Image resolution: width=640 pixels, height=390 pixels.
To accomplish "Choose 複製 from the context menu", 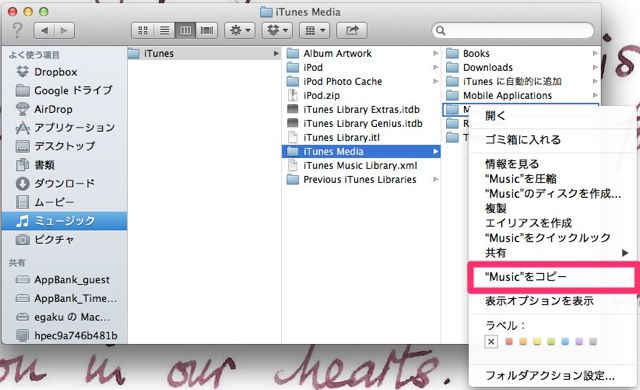I will click(x=553, y=208).
